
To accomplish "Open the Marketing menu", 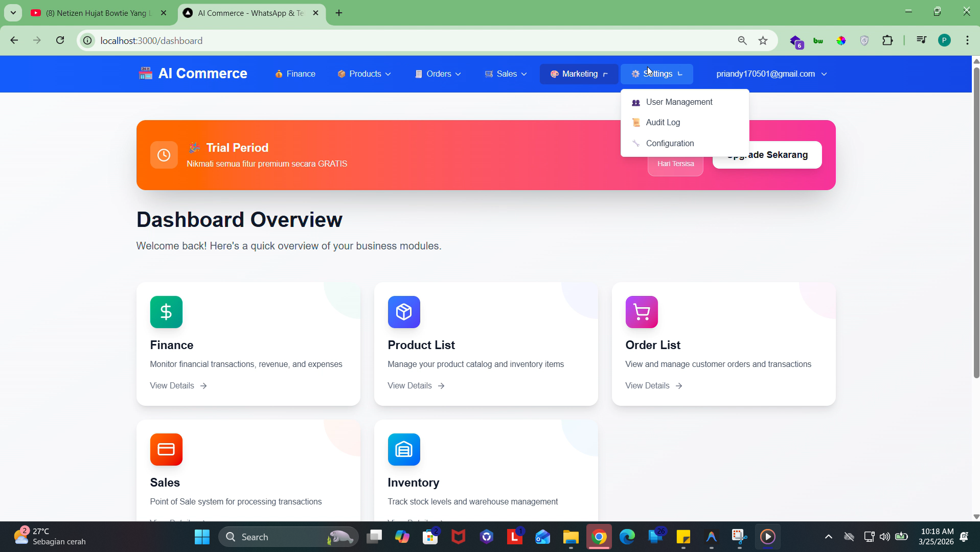I will coord(578,74).
